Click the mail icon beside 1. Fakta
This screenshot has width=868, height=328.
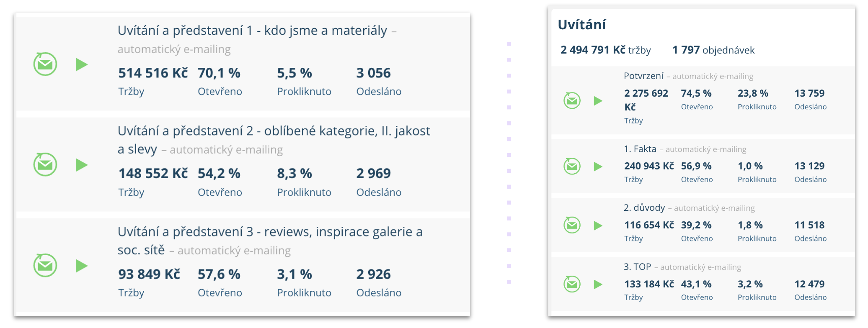pos(572,167)
